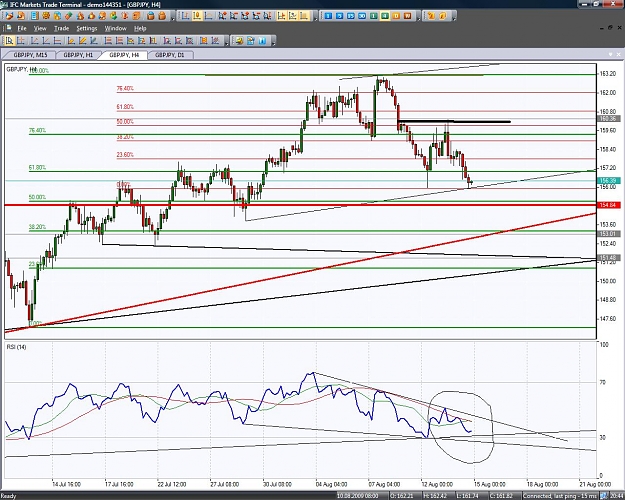
Task: Close the active chart tab with X
Action: click(619, 54)
